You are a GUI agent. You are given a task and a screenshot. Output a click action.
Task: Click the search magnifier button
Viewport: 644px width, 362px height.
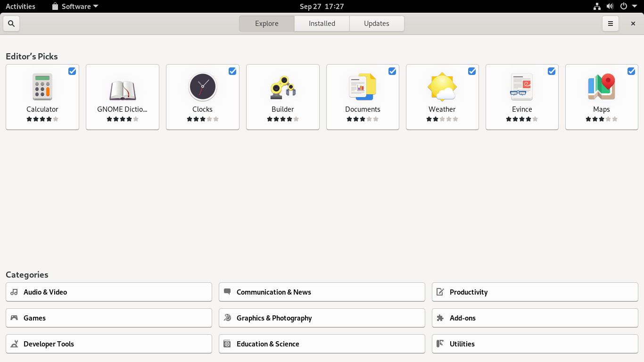click(11, 24)
